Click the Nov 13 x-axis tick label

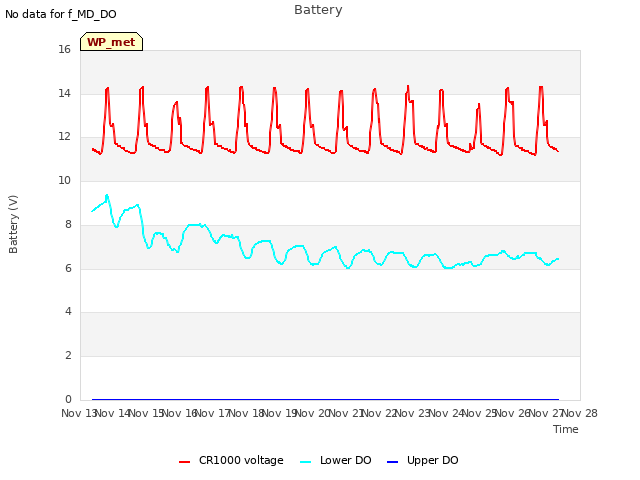[x=79, y=413]
